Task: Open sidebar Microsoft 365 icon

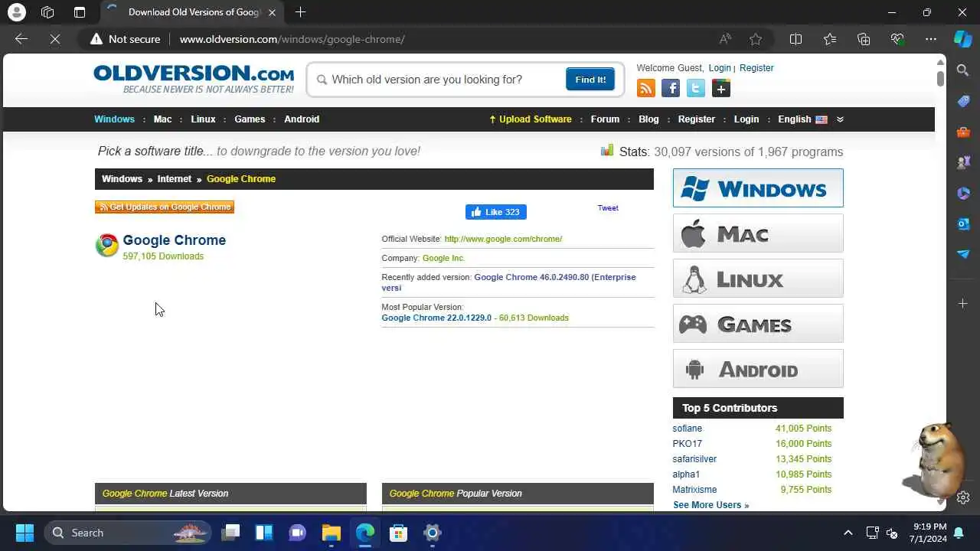Action: 963,193
